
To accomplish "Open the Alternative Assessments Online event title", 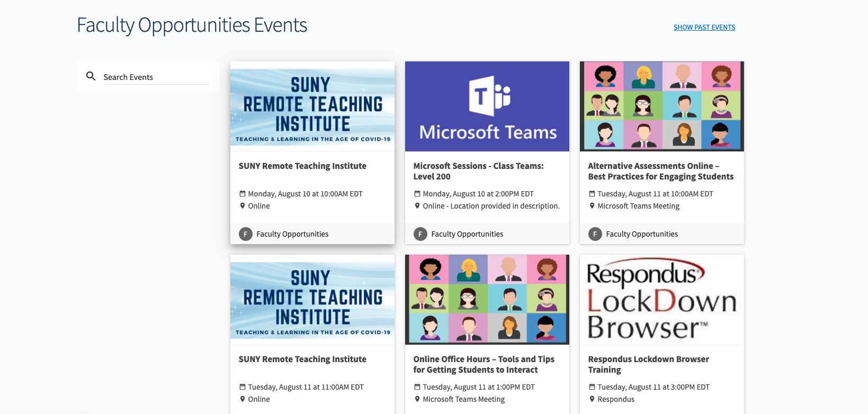I will click(661, 172).
